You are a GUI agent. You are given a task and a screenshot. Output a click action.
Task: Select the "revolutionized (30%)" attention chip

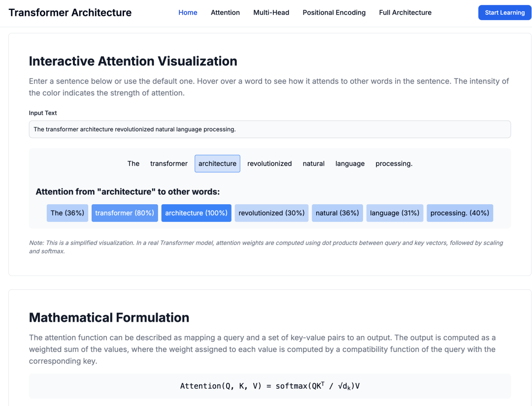271,213
